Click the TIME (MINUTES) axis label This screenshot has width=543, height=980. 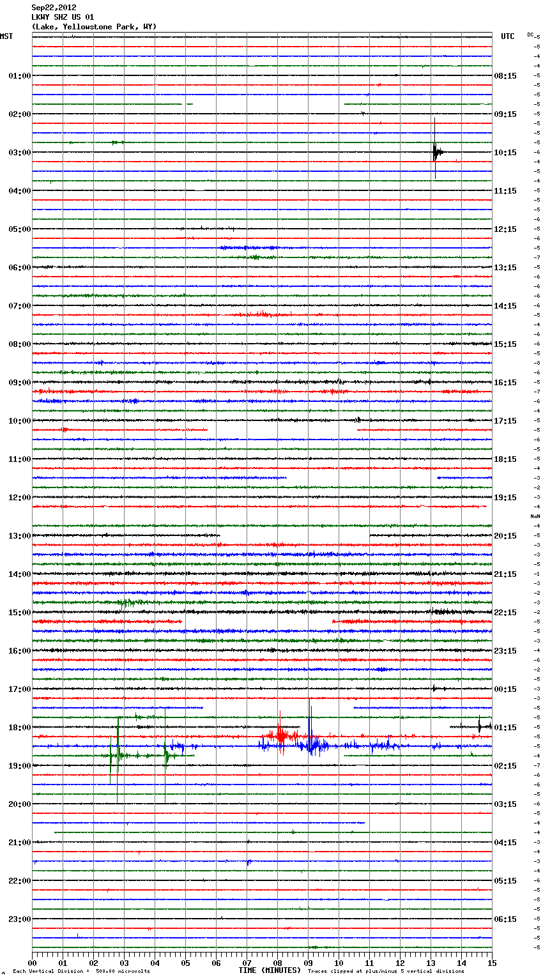pos(270,970)
